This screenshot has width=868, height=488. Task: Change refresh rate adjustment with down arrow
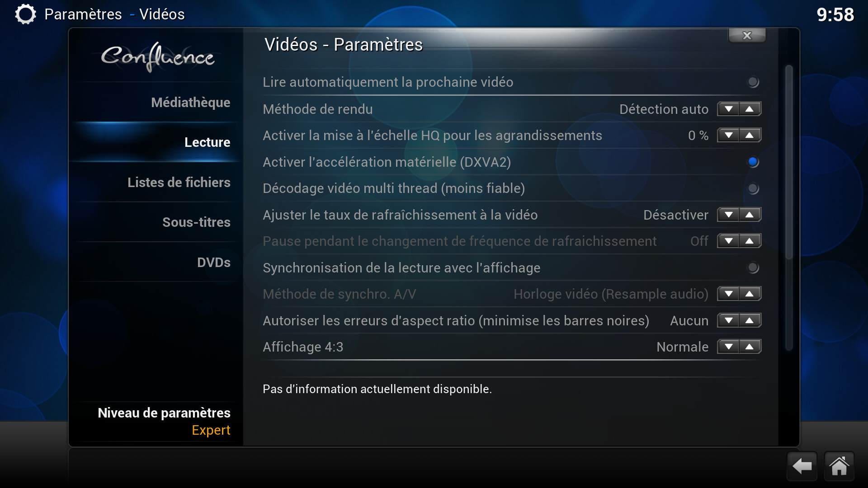(728, 215)
